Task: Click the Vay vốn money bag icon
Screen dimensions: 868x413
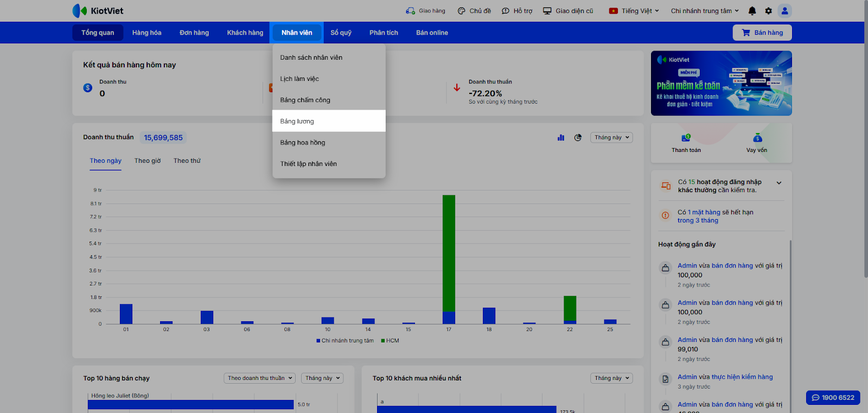Action: (x=757, y=138)
